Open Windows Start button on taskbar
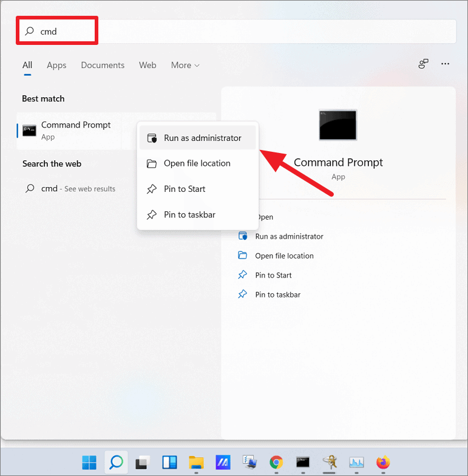 tap(89, 463)
